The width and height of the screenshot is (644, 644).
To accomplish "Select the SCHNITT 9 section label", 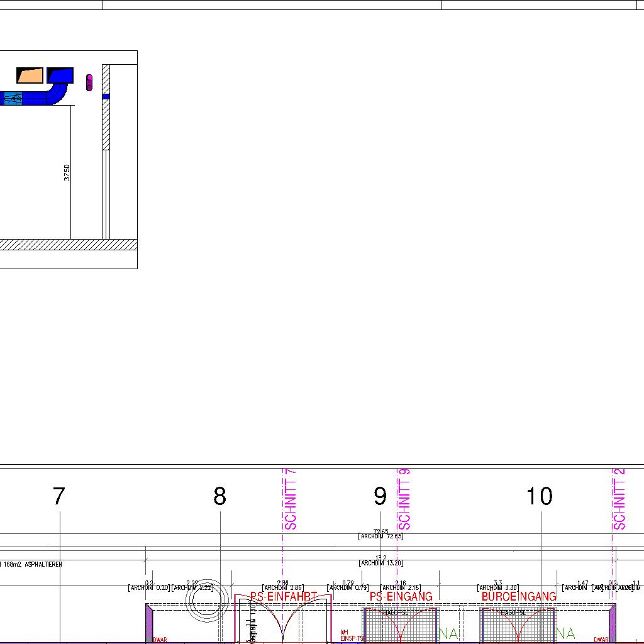I will coord(404,500).
